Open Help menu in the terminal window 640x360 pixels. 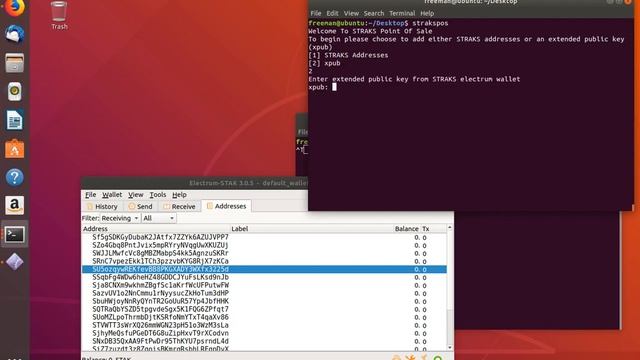pyautogui.click(x=427, y=13)
